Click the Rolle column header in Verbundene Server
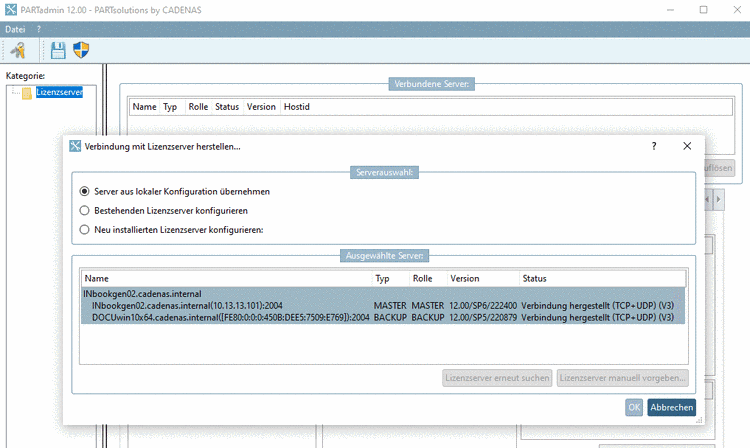750x448 pixels. tap(198, 107)
